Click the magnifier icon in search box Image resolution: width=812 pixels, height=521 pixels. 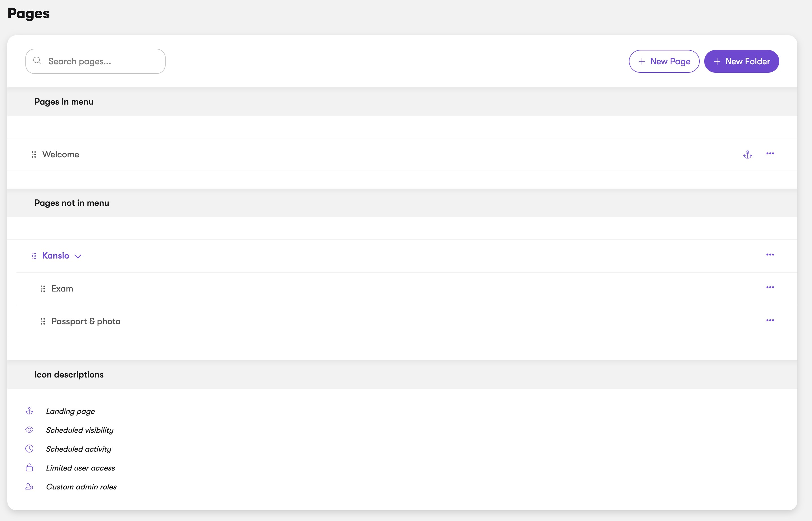tap(37, 61)
